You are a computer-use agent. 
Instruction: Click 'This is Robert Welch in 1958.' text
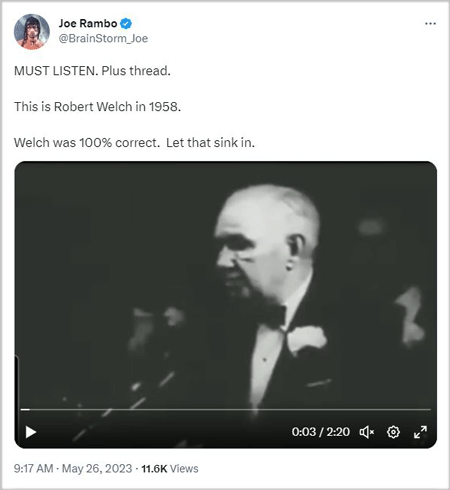pos(97,107)
